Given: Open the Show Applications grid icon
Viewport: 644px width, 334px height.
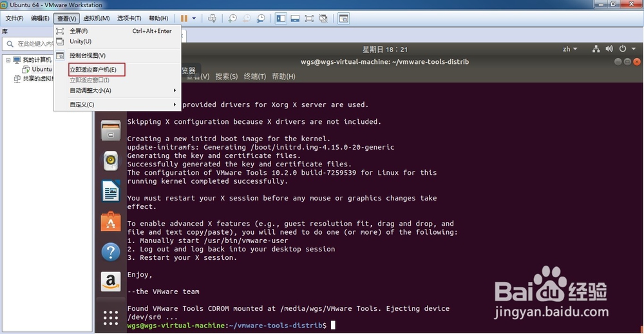Looking at the screenshot, I should coord(111,317).
